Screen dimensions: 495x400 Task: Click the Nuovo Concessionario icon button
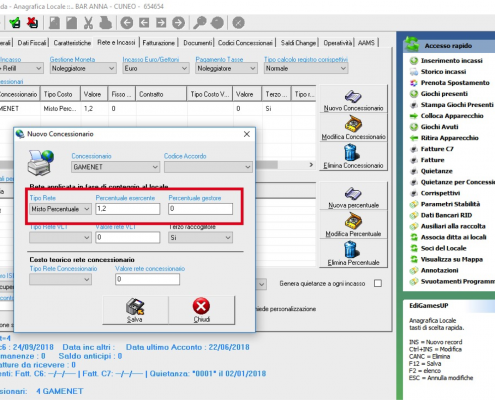353,99
